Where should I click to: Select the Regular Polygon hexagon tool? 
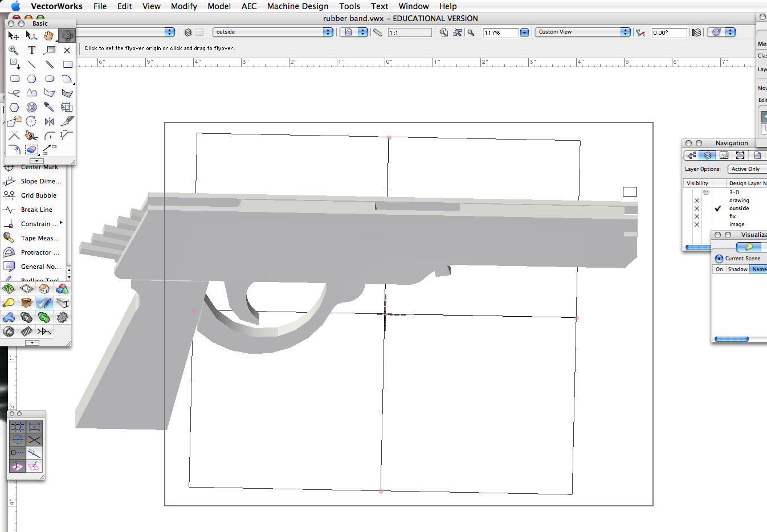tap(14, 107)
